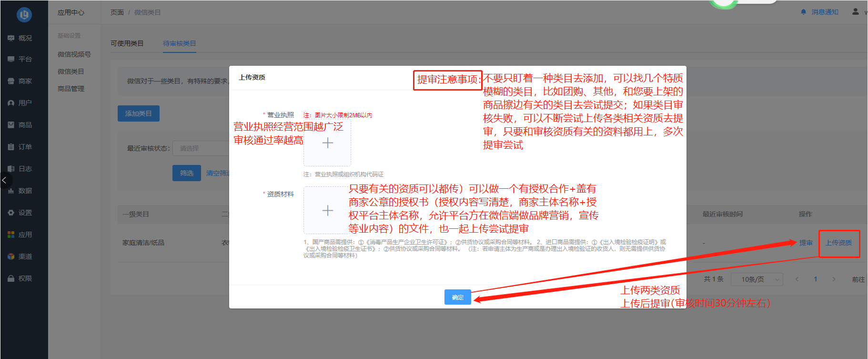Screen dimensions: 868x359
Task: Select page number 1 in pagination
Action: (816, 279)
